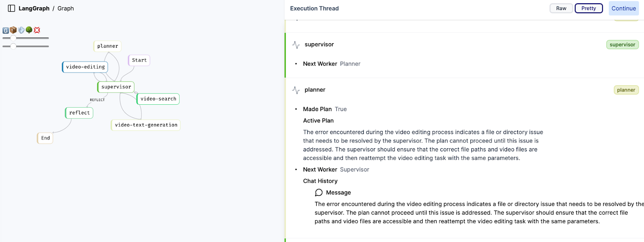Click the blue refresh-arrows emoji icon
644x242 pixels.
6,30
